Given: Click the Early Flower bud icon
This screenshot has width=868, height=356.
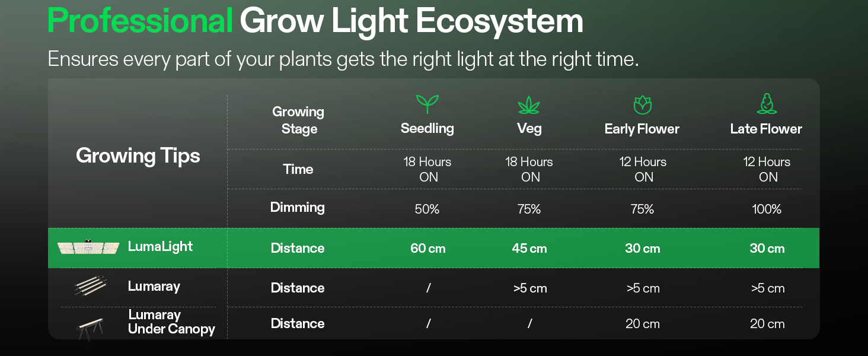Looking at the screenshot, I should [x=642, y=104].
